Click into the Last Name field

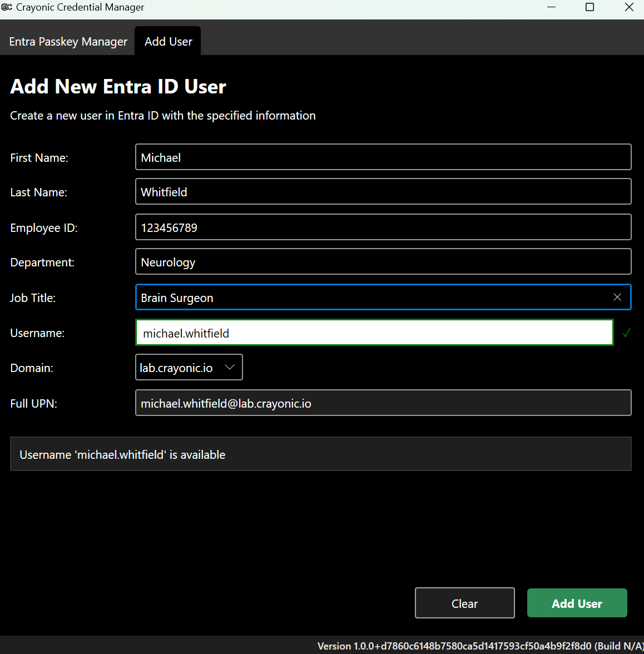coord(383,192)
